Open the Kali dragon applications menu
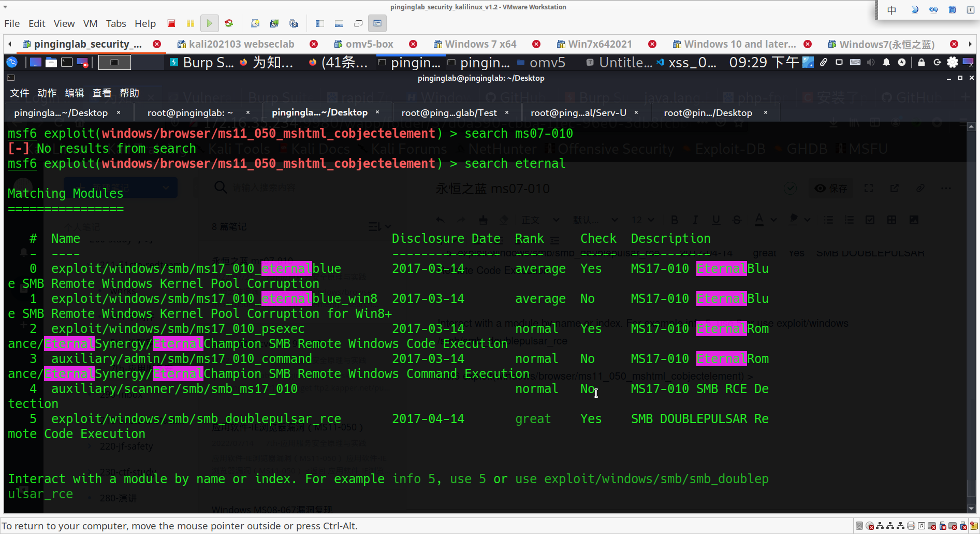The height and width of the screenshot is (534, 980). [x=12, y=63]
